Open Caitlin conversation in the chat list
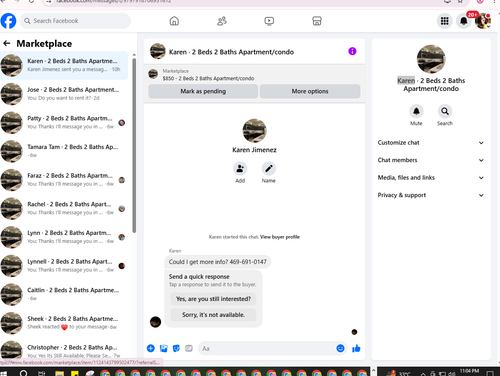The image size is (500, 376). point(64,295)
